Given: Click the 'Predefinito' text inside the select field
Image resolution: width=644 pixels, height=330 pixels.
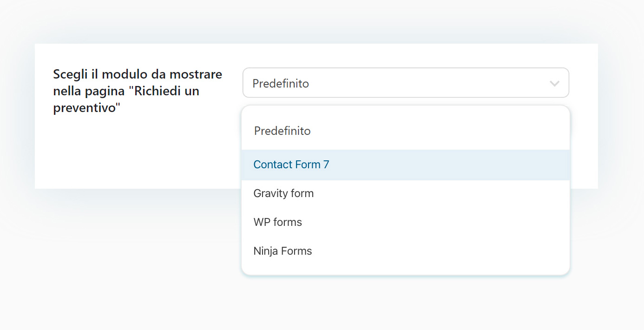Looking at the screenshot, I should point(281,84).
